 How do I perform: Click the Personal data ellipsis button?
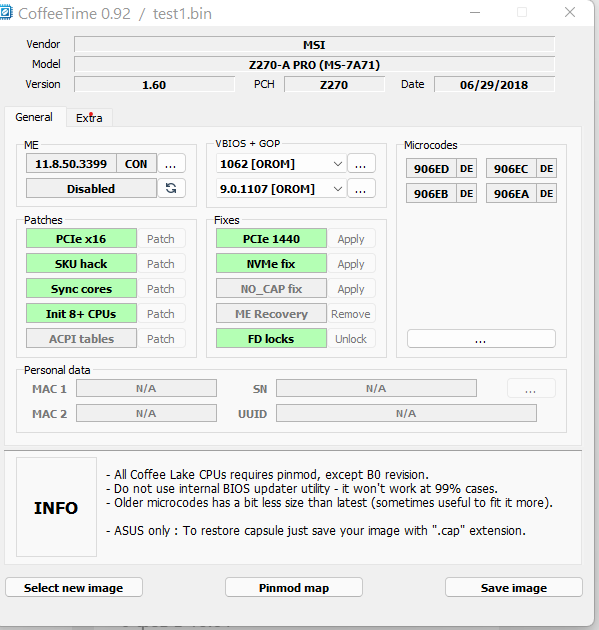531,389
